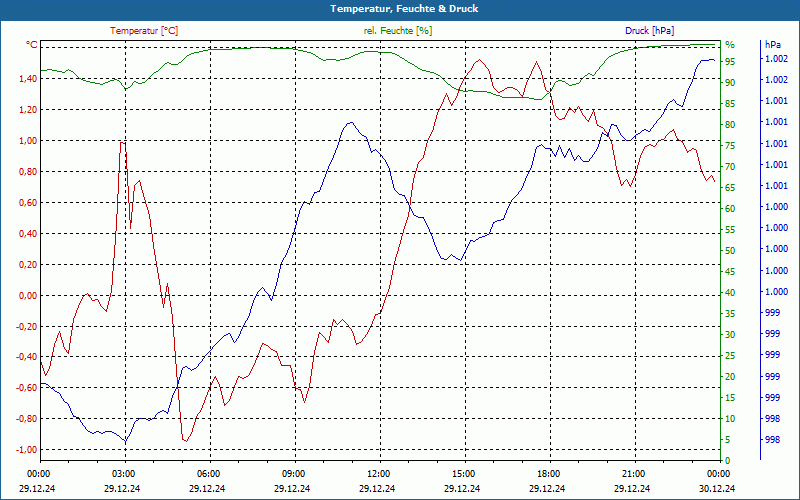This screenshot has height=500, width=800.
Task: Select the green 'rel. Feuchte [%]' legend label
Action: click(x=398, y=31)
